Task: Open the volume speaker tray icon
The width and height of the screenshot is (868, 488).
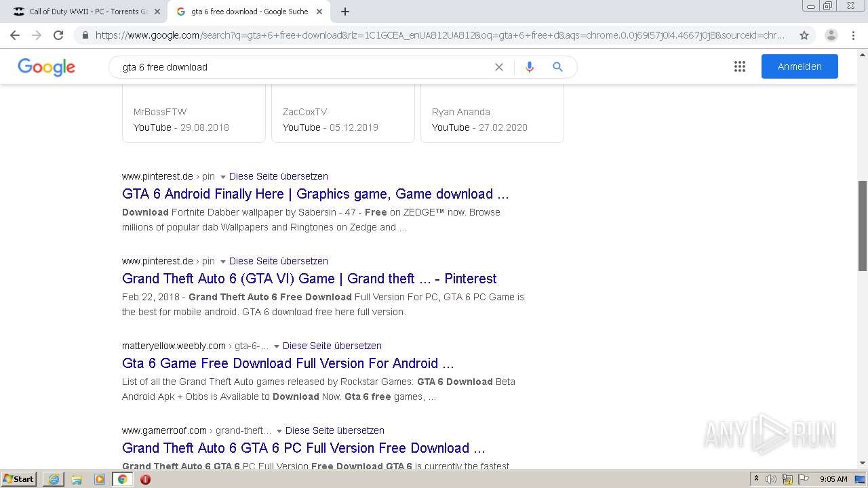Action: (771, 479)
